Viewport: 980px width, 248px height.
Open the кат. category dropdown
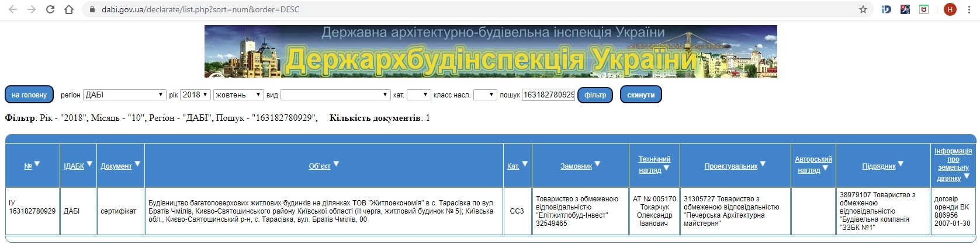(x=418, y=95)
